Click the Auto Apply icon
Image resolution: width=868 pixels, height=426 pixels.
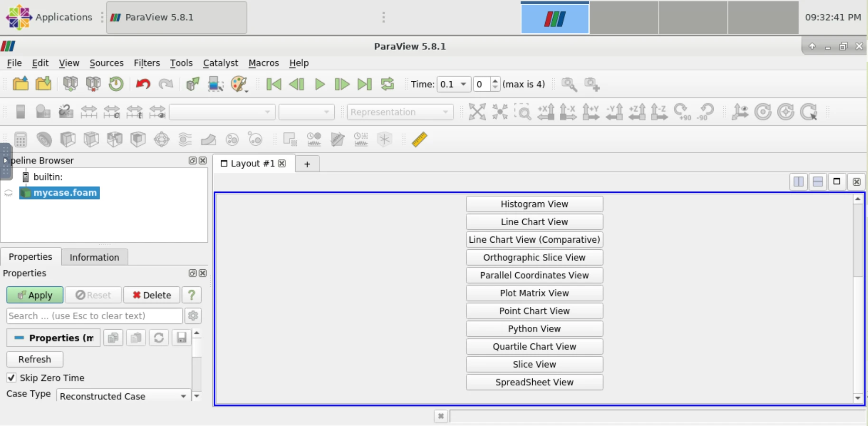click(x=192, y=84)
